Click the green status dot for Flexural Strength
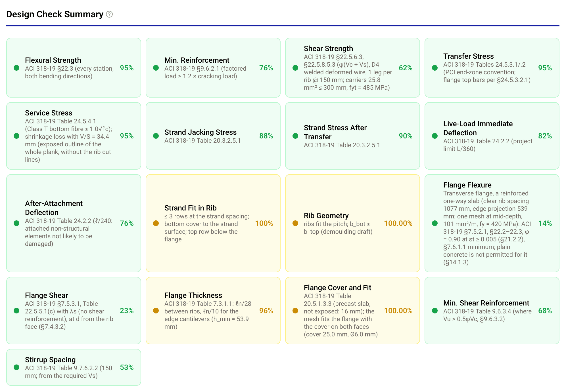This screenshot has width=564, height=392. pos(16,68)
